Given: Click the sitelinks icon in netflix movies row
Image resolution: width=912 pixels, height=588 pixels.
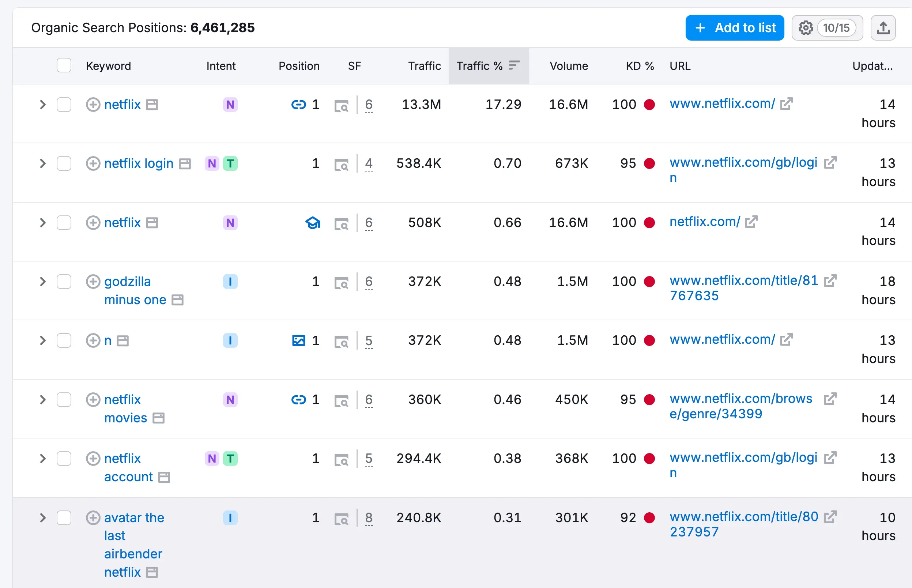Looking at the screenshot, I should (298, 400).
